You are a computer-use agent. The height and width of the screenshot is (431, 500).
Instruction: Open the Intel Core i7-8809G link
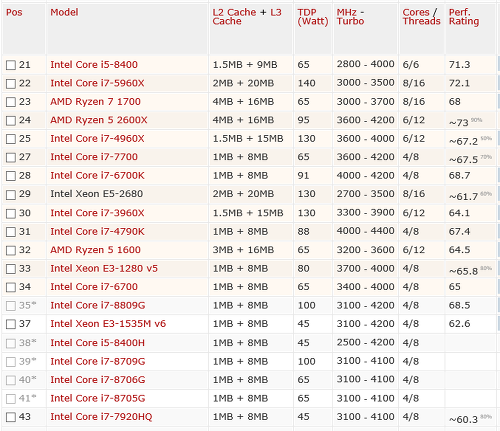[98, 306]
